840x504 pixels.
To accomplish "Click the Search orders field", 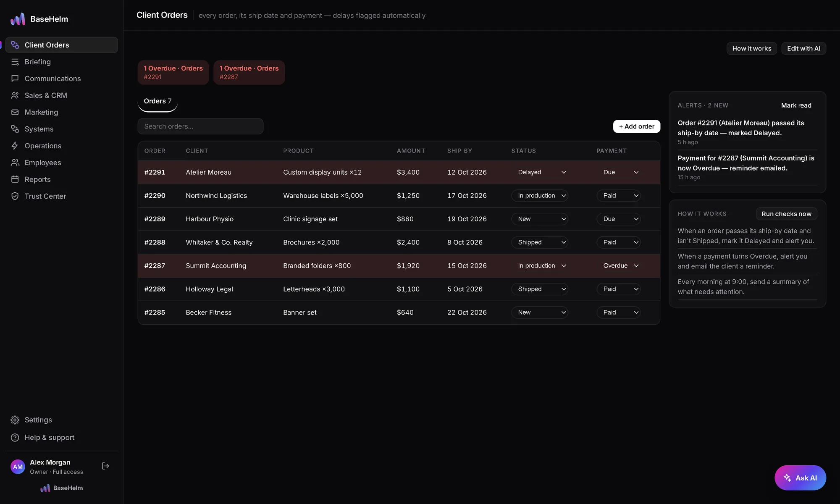I will [x=200, y=126].
